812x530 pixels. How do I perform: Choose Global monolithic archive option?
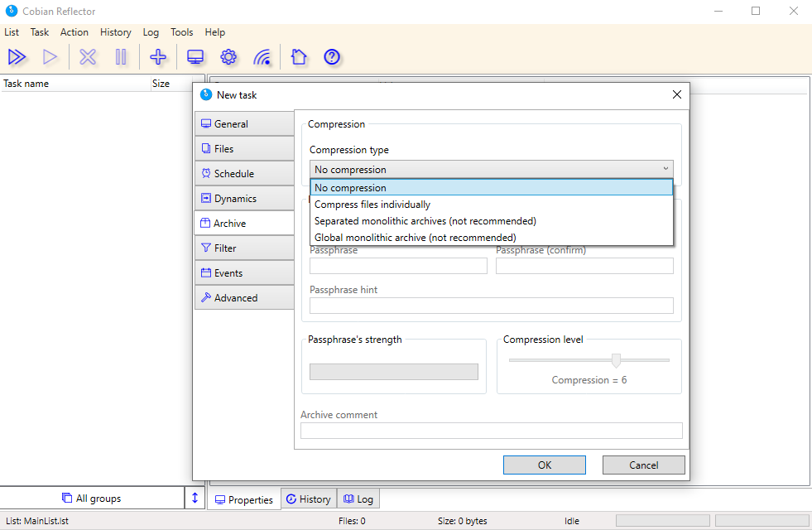pos(492,238)
